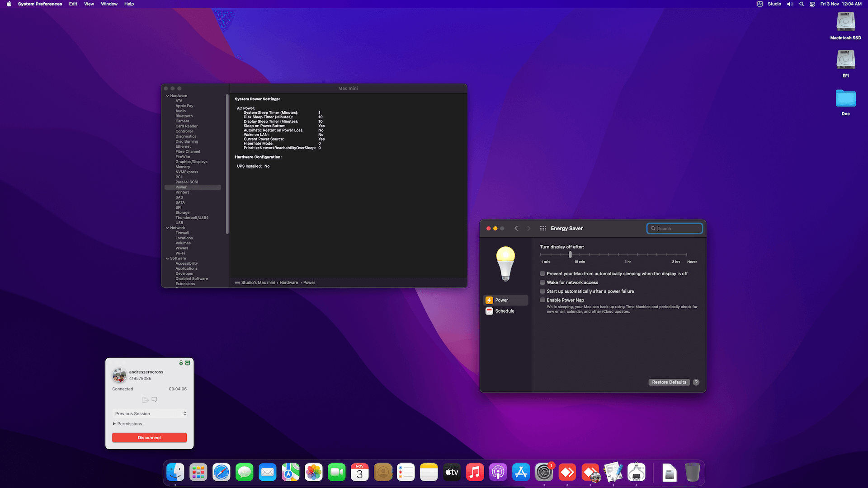Open Photos app in the Dock
This screenshot has height=488, width=868.
[x=314, y=473]
